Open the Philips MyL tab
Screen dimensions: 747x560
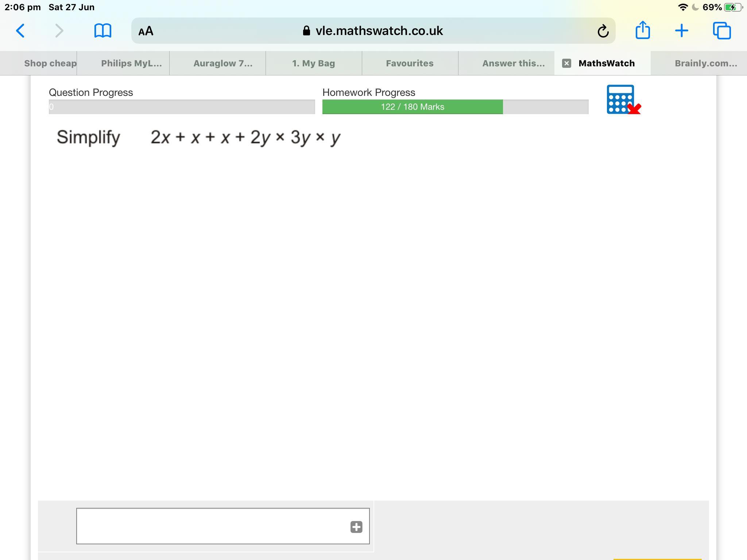pos(131,63)
